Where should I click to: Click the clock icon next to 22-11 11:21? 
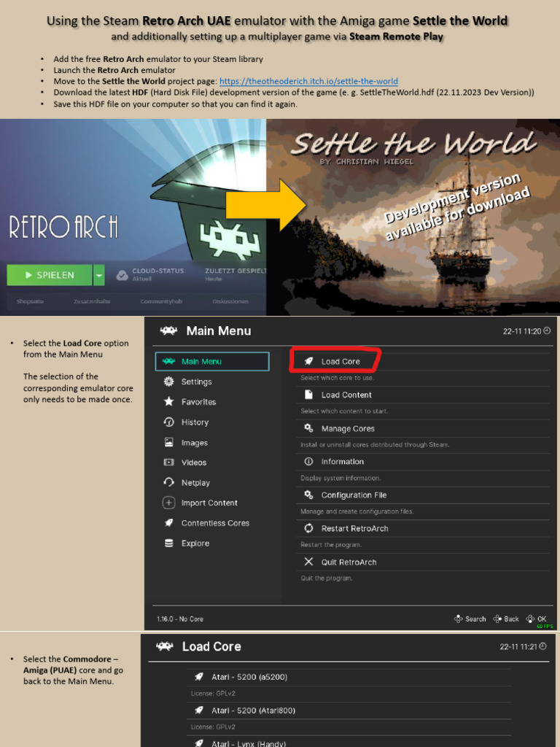tap(542, 646)
